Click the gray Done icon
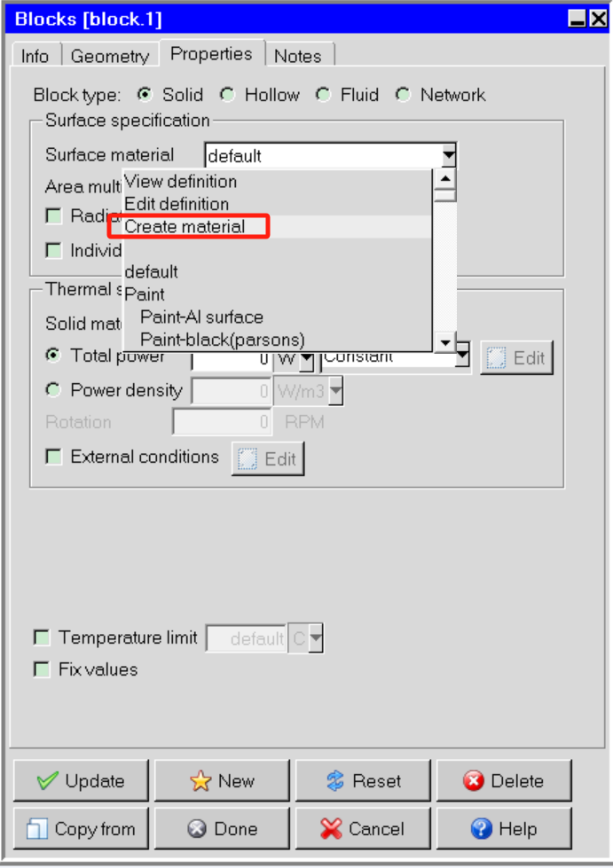The height and width of the screenshot is (868, 613). (x=197, y=829)
